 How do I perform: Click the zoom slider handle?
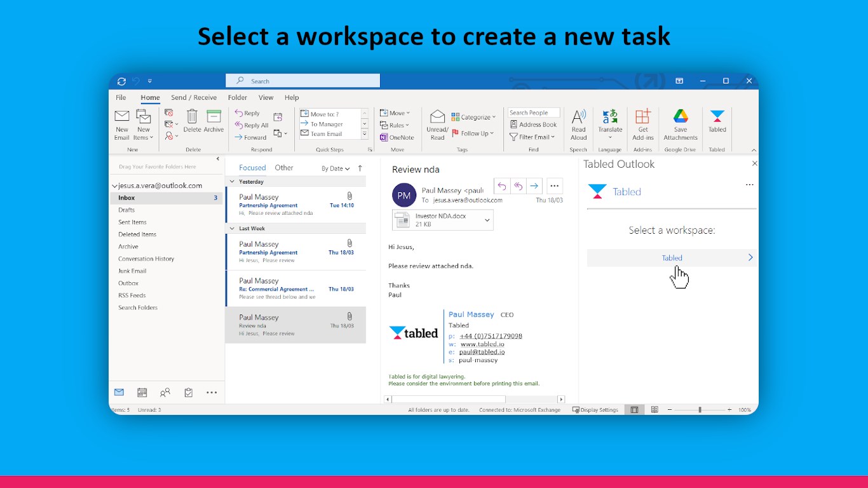tap(700, 410)
